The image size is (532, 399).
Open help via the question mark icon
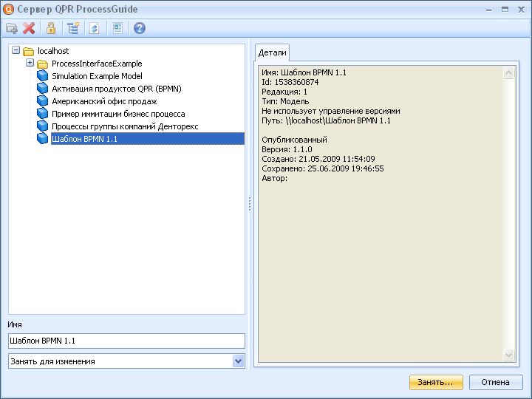[140, 28]
